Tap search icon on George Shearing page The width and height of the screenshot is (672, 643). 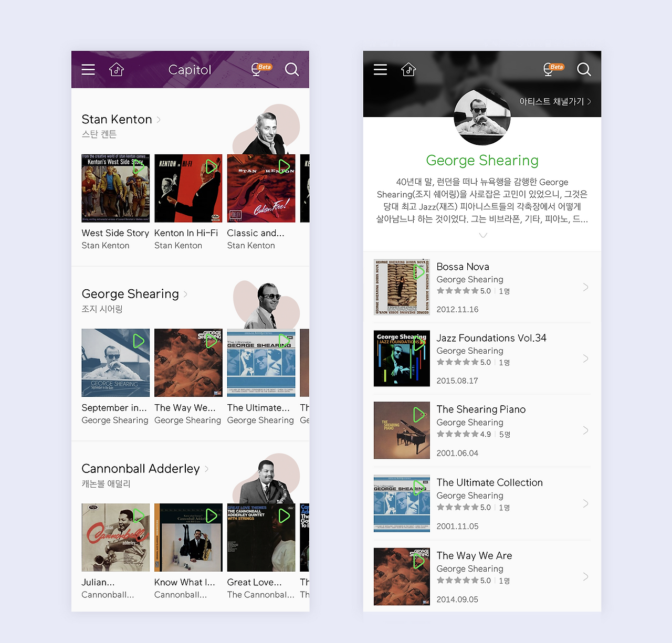click(584, 69)
